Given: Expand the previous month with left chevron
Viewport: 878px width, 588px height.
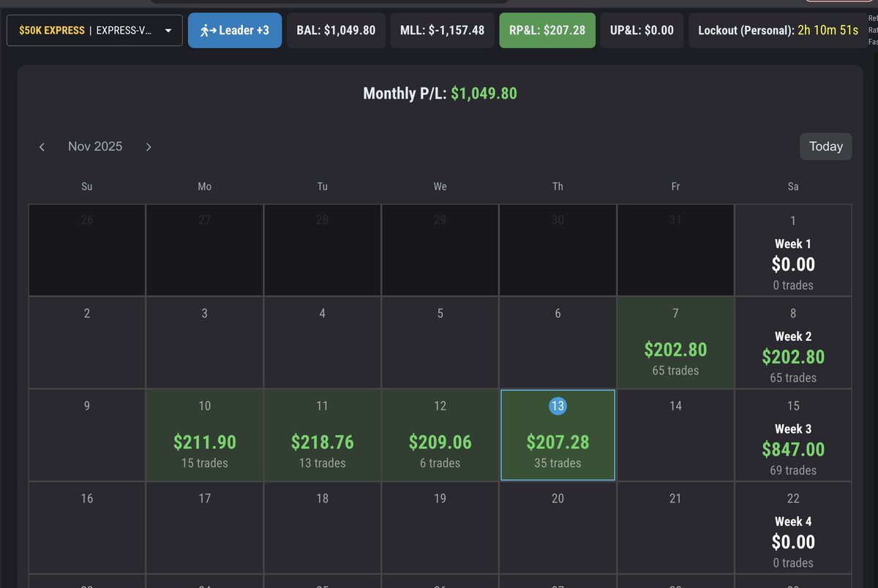Looking at the screenshot, I should [x=42, y=146].
